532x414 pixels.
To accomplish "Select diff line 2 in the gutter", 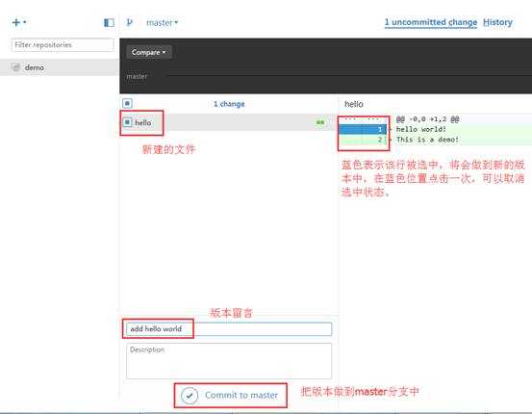I will [363, 140].
